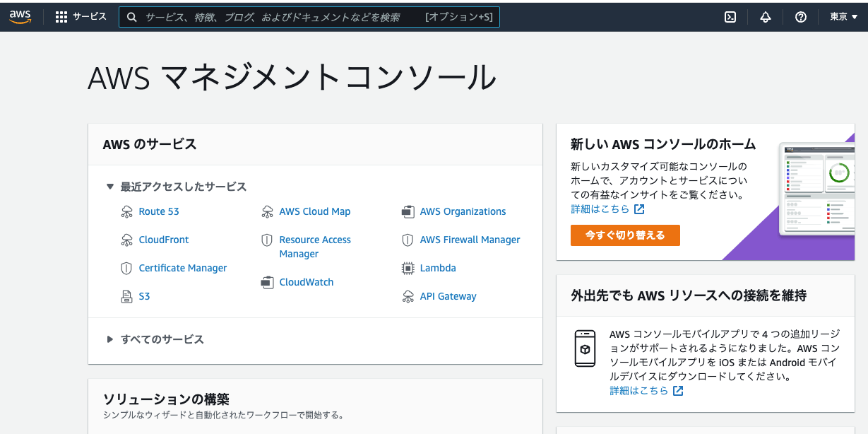Click the AWS Cloud Map icon
868x434 pixels.
click(x=267, y=211)
